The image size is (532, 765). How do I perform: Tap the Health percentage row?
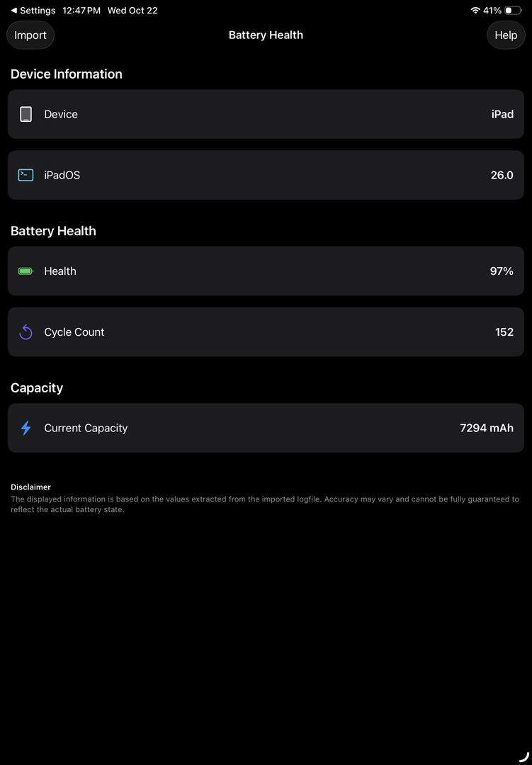pos(266,271)
